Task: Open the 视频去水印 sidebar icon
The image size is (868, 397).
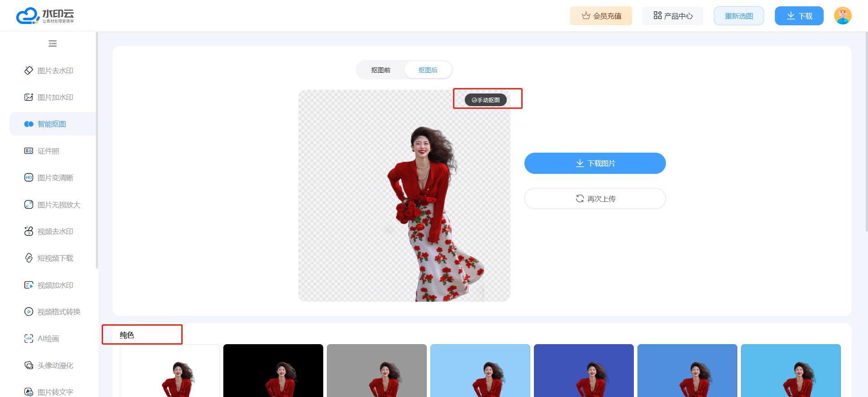Action: point(29,231)
